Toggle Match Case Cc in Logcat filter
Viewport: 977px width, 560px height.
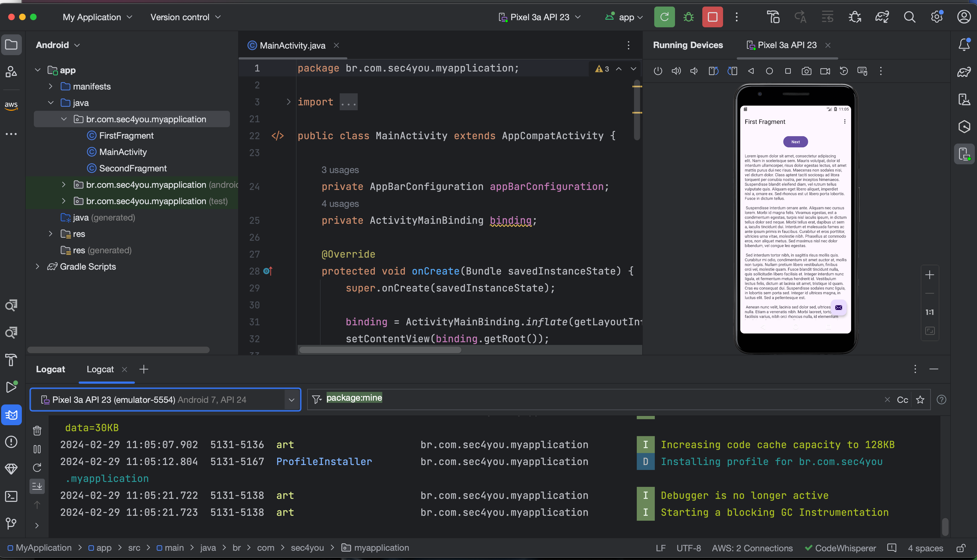[x=902, y=400]
